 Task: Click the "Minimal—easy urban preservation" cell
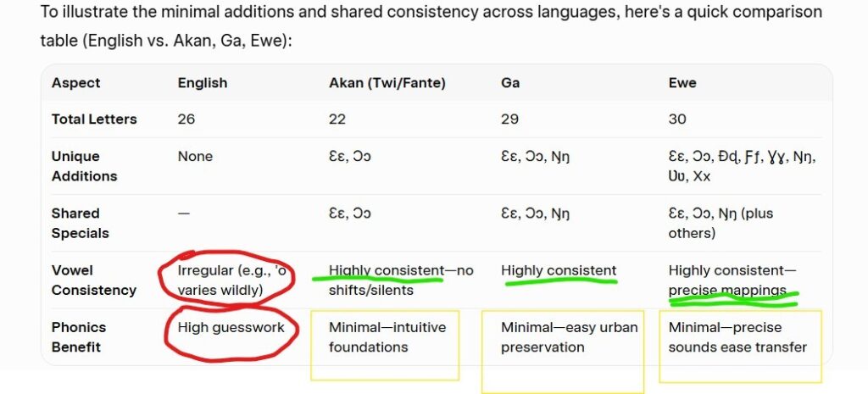[x=569, y=337]
